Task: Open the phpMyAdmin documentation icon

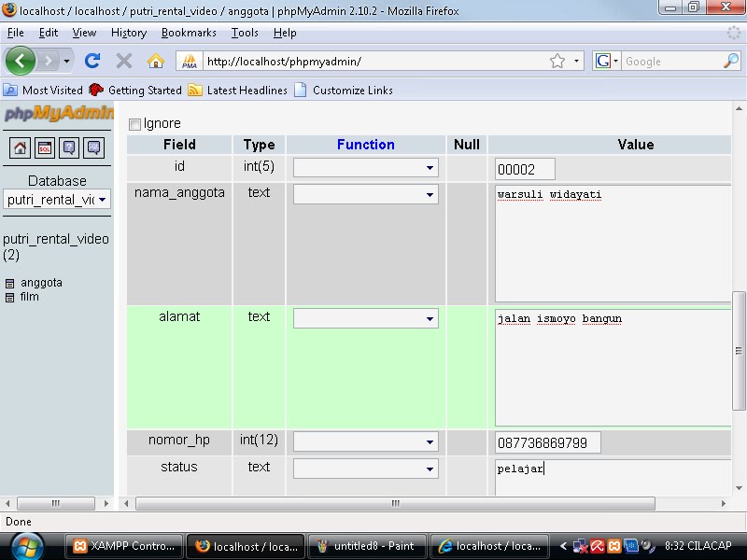Action: coord(69,148)
